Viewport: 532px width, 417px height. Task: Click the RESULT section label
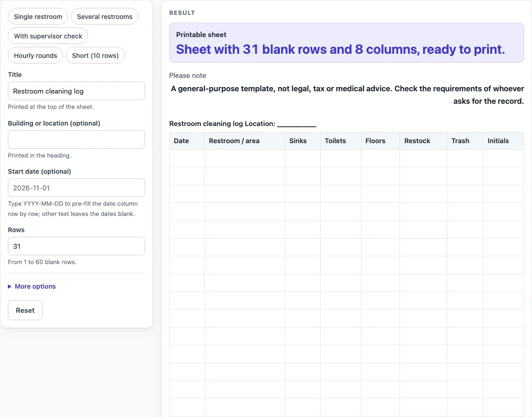[182, 13]
